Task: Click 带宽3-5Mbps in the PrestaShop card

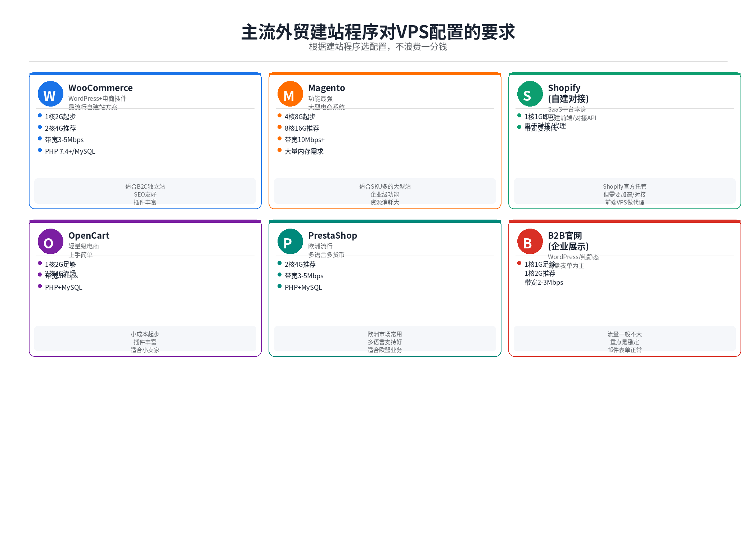Action: click(304, 276)
